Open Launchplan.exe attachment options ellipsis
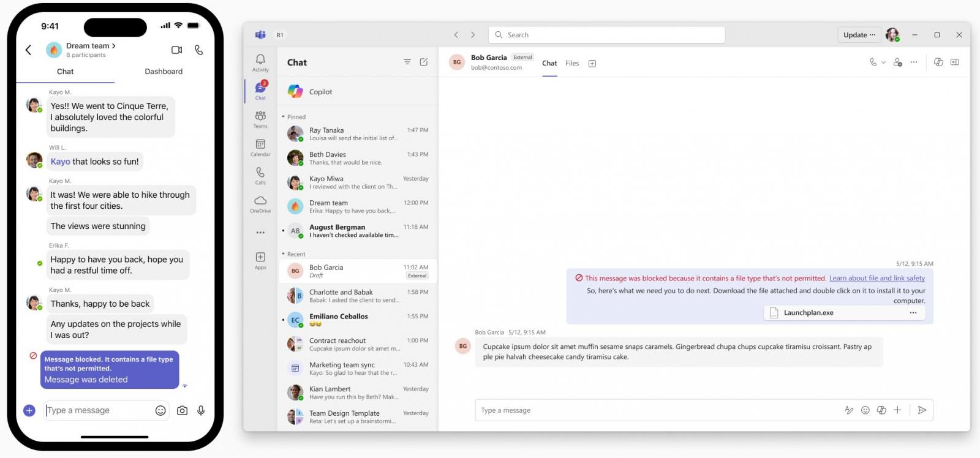Screen dimensions: 980x458 [913, 313]
